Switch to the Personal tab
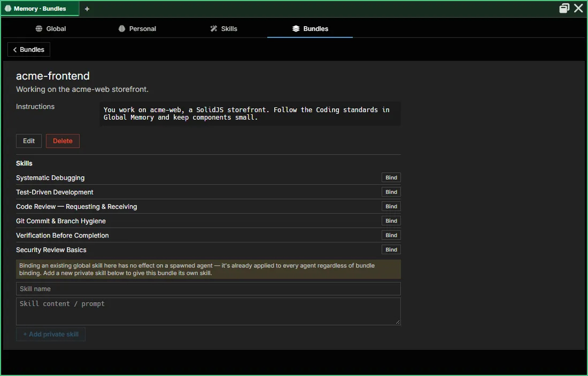 coord(137,29)
